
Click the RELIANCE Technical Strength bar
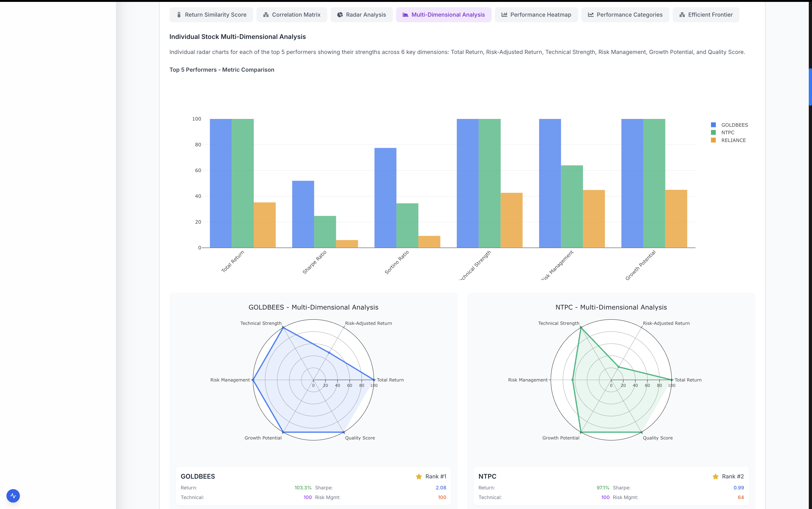pyautogui.click(x=511, y=220)
